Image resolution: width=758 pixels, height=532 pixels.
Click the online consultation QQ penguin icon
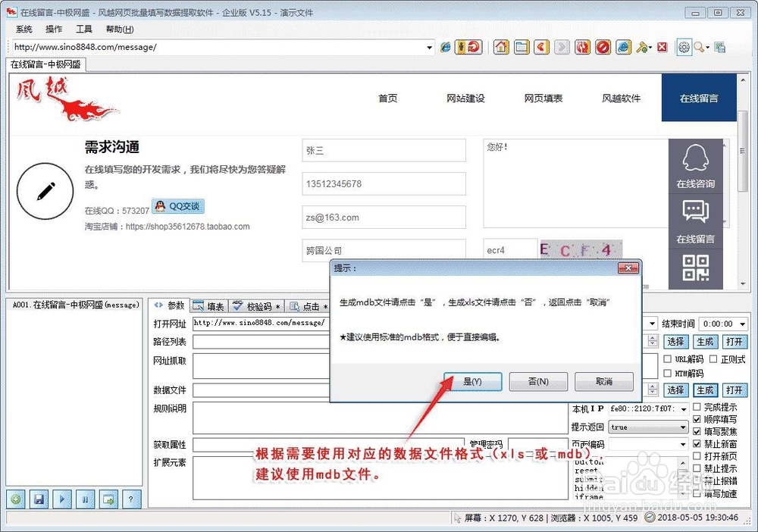696,167
